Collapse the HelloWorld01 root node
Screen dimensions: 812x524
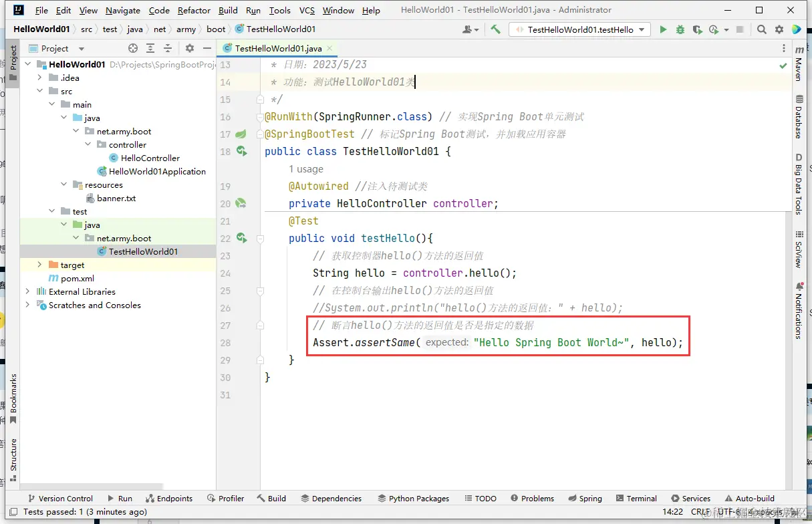tap(28, 64)
